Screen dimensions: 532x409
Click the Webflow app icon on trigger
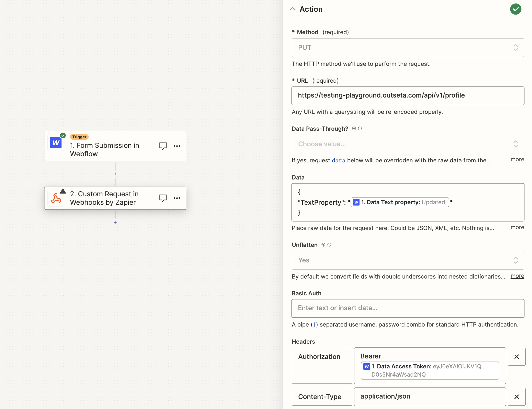(x=56, y=142)
